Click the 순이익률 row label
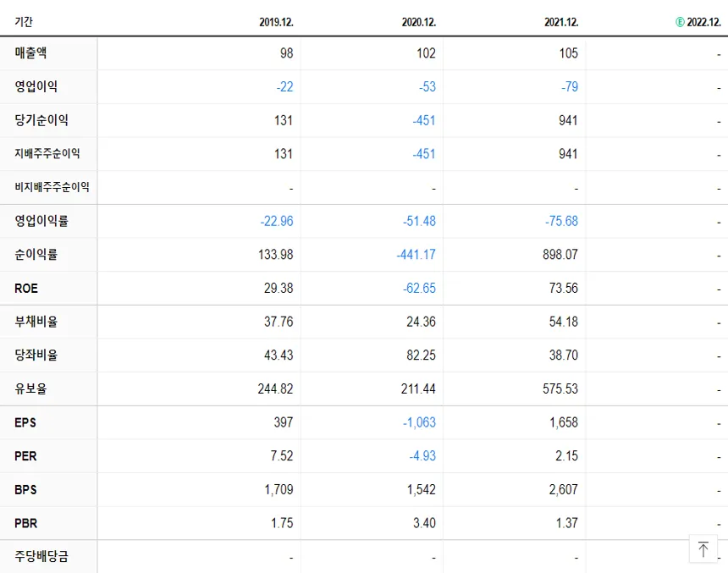The height and width of the screenshot is (573, 728). tap(36, 255)
